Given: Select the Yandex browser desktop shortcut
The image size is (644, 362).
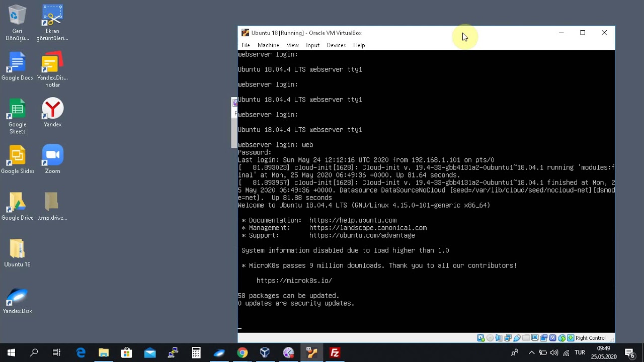Looking at the screenshot, I should click(x=52, y=113).
